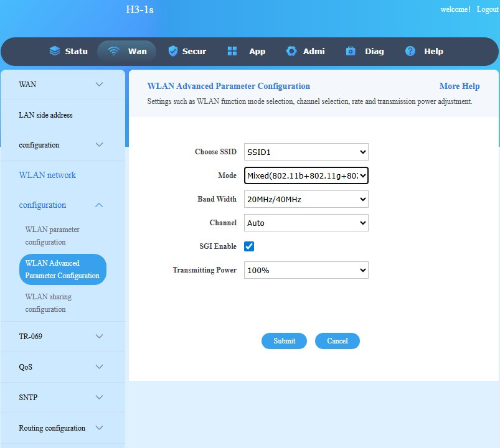
Task: Click the Diag camera icon
Action: (351, 51)
